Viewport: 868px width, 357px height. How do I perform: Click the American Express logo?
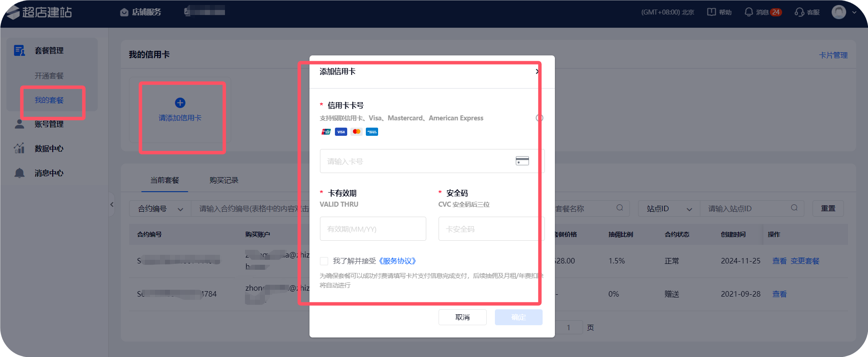point(372,132)
